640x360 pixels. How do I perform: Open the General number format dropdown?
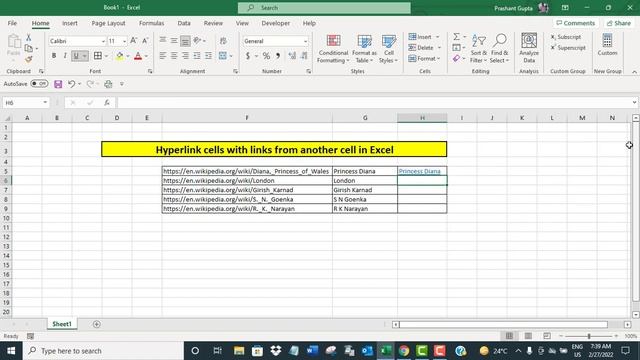[305, 41]
